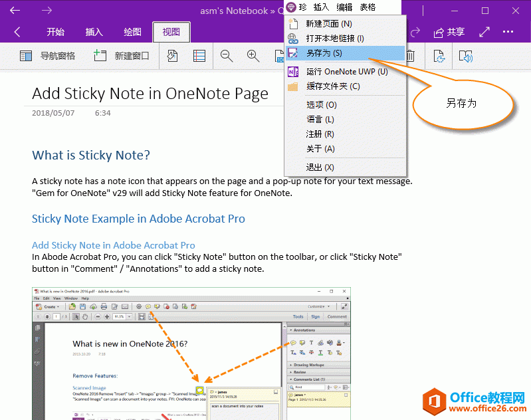Viewport: 531px width, 420px height.
Task: Open the 珍 Gem menu
Action: [297, 7]
